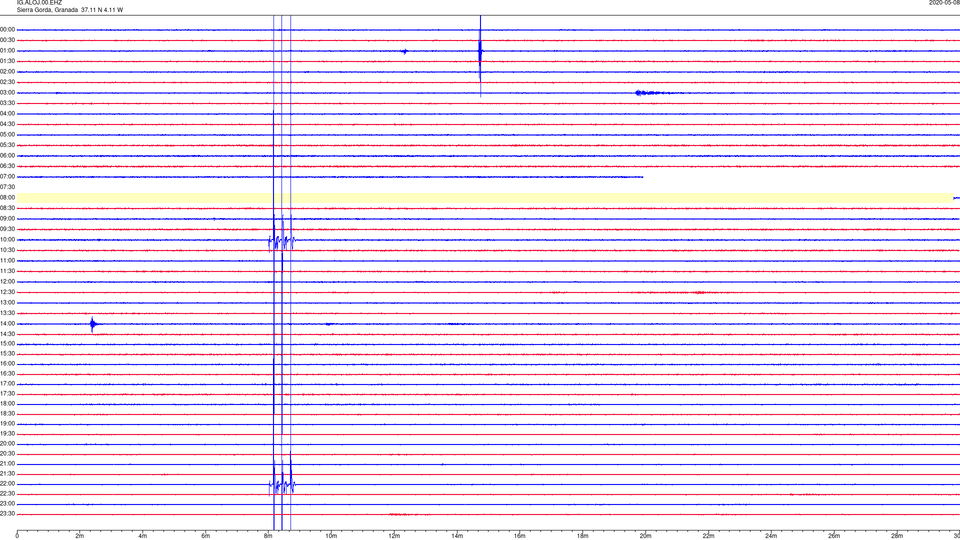Select the 21:00 trace time label
The height and width of the screenshot is (540, 960).
pos(7,464)
